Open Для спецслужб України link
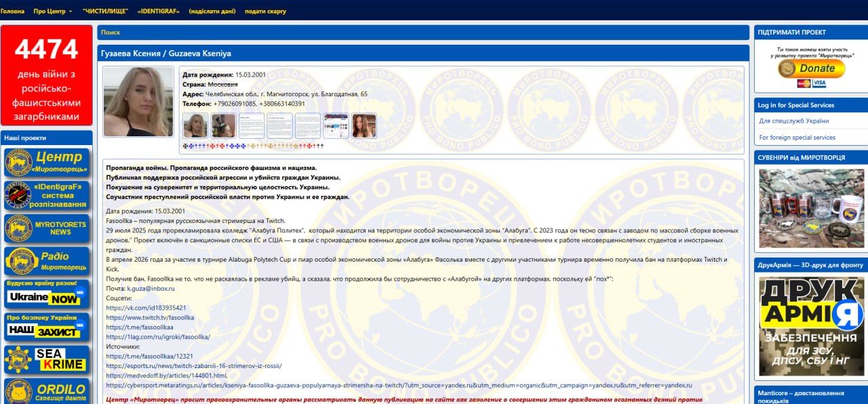Screen dimensions: 868x404 pos(793,121)
